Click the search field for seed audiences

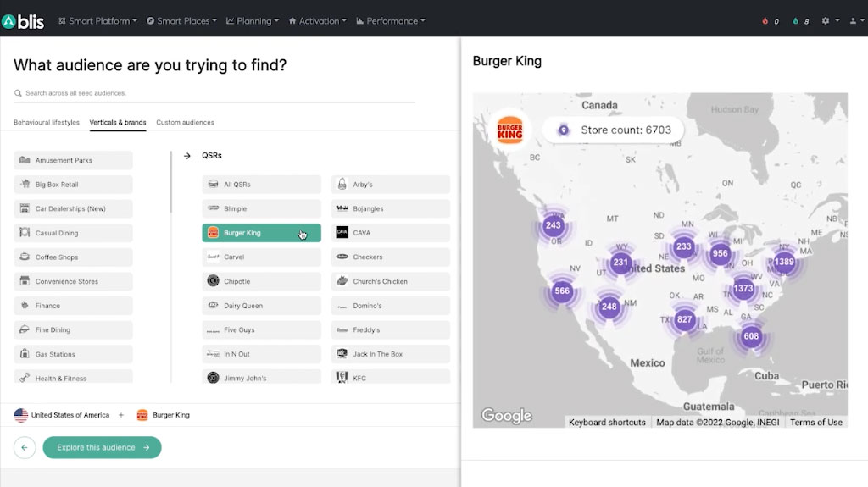(214, 93)
